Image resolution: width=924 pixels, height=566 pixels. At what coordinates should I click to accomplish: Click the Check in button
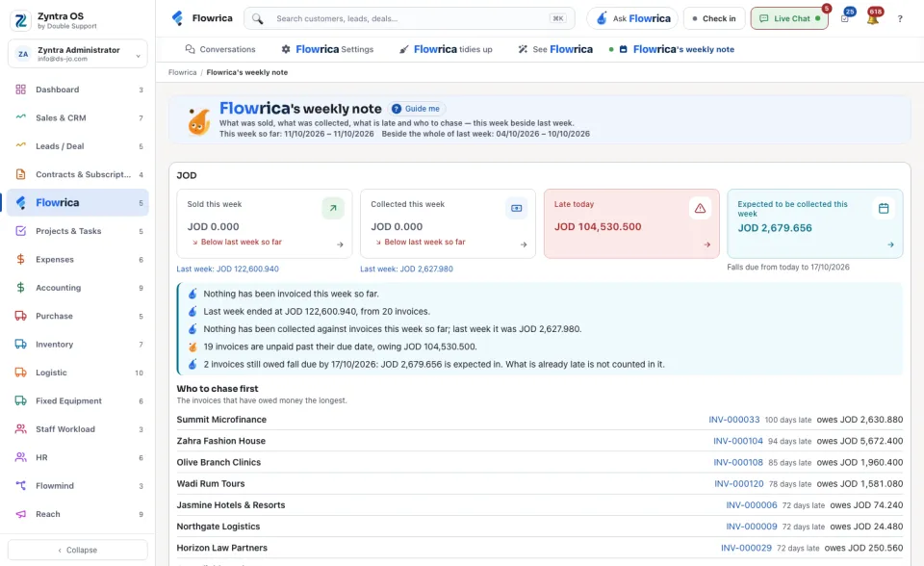[714, 19]
